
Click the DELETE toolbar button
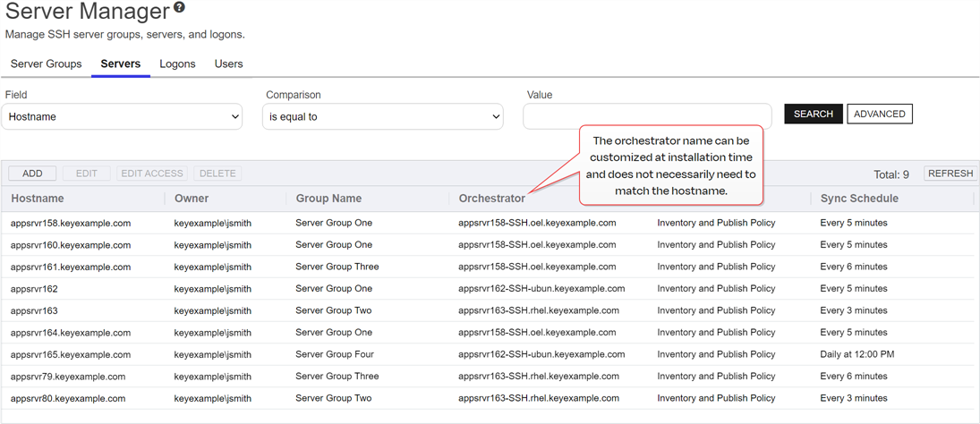point(217,174)
